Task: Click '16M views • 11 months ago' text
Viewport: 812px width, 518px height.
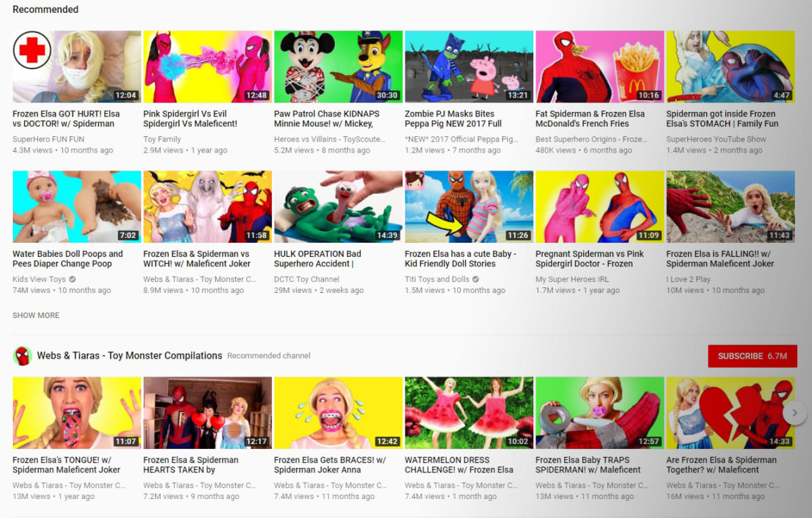Action: [715, 496]
